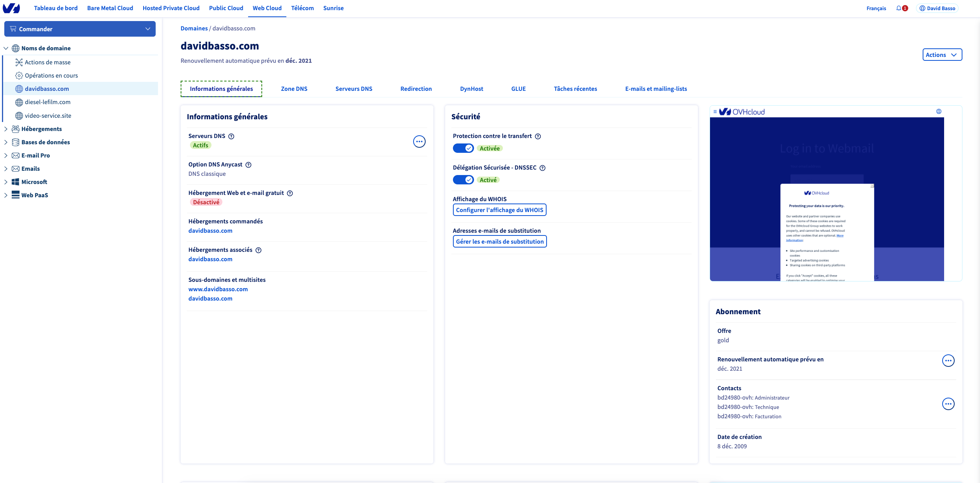Open the Contacts three-dots menu
Image resolution: width=980 pixels, height=483 pixels.
(948, 404)
